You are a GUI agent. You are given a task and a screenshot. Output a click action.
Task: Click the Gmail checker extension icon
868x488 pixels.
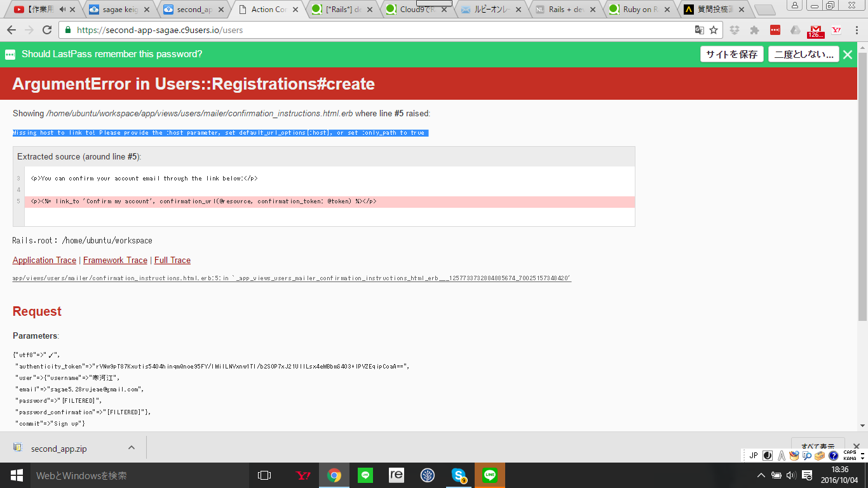click(816, 30)
